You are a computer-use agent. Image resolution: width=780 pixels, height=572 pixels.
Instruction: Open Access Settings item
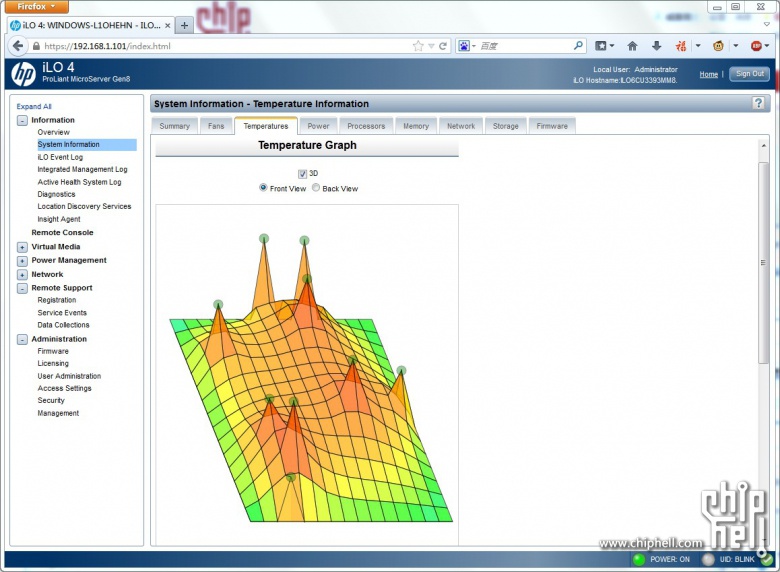click(x=65, y=388)
